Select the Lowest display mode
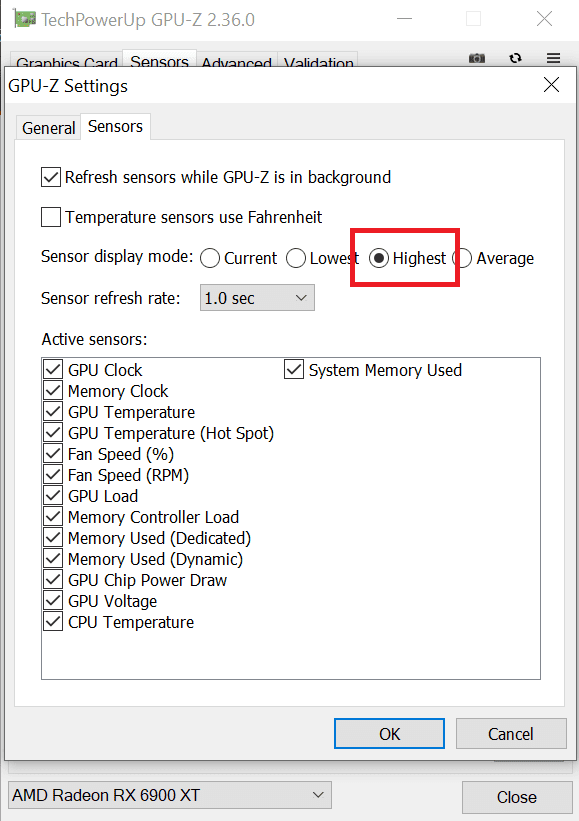This screenshot has width=579, height=821. (296, 258)
